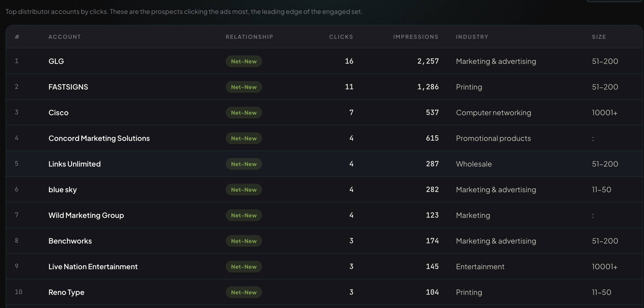The image size is (644, 308).
Task: Click the 615 impressions value
Action: [432, 138]
